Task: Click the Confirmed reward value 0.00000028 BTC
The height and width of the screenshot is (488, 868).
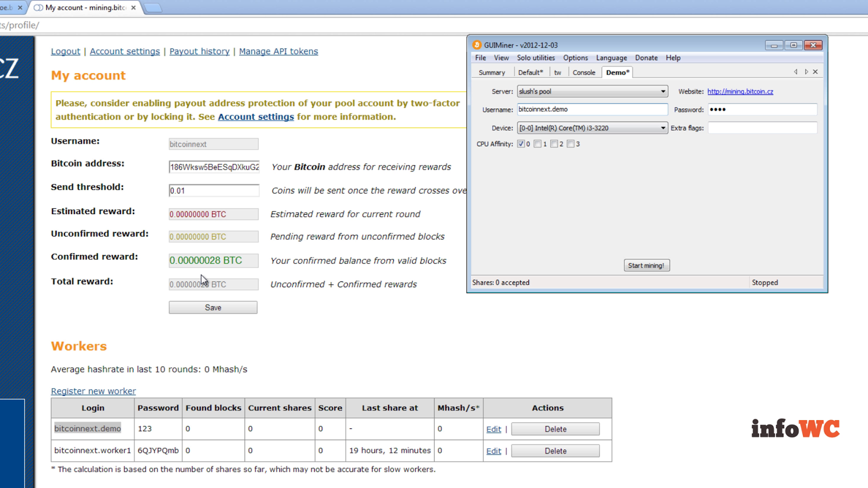Action: point(214,260)
